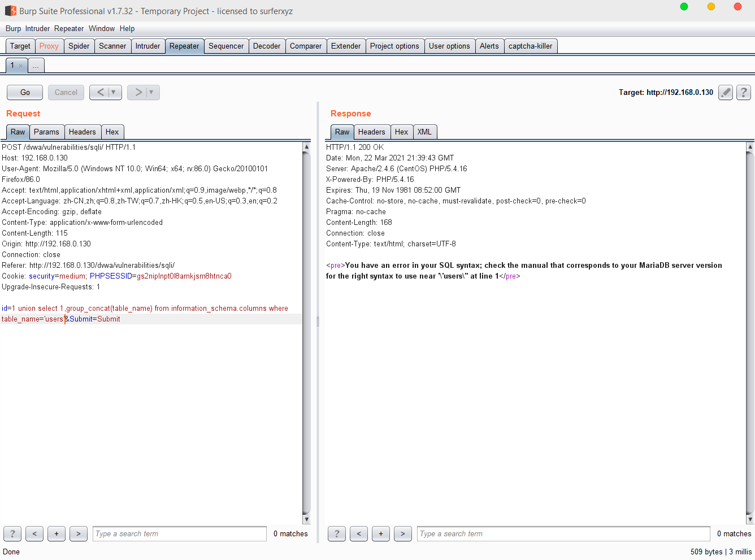Go to previous request search match
The image size is (755, 560).
tap(34, 533)
